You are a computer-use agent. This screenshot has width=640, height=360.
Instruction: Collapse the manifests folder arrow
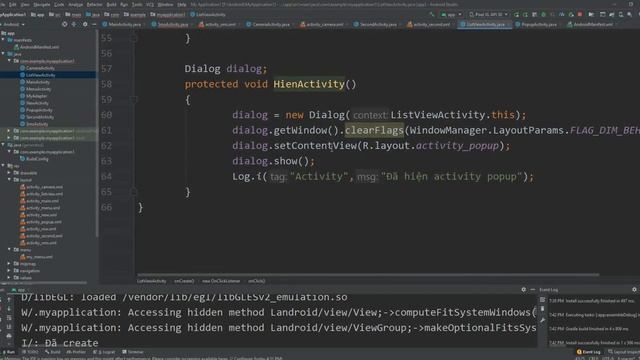pos(4,40)
